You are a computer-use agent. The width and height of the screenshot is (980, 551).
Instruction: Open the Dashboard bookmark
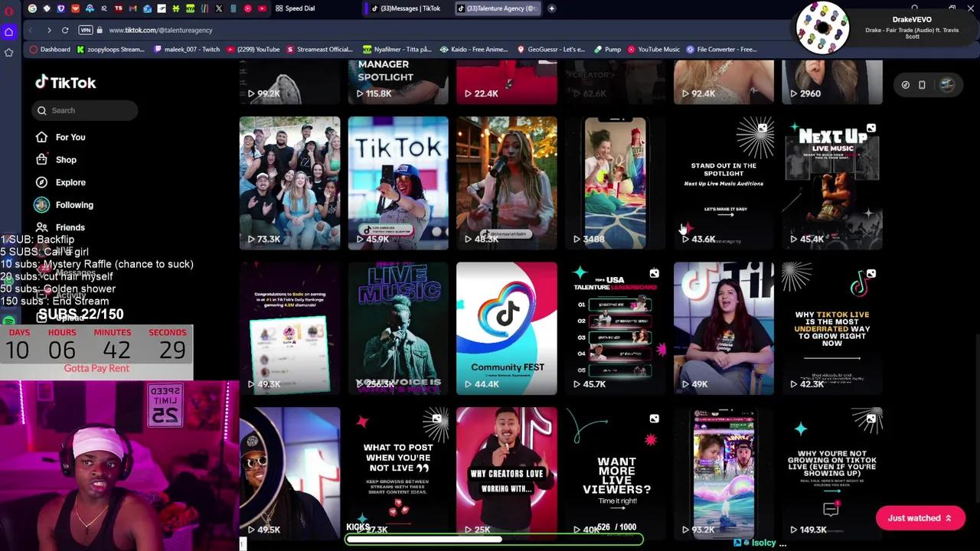tap(50, 49)
